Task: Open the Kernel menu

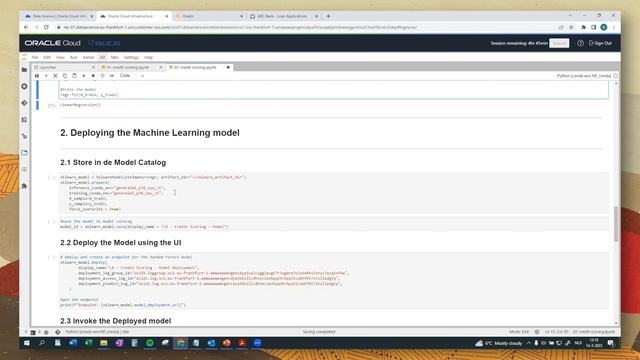Action: tap(88, 58)
